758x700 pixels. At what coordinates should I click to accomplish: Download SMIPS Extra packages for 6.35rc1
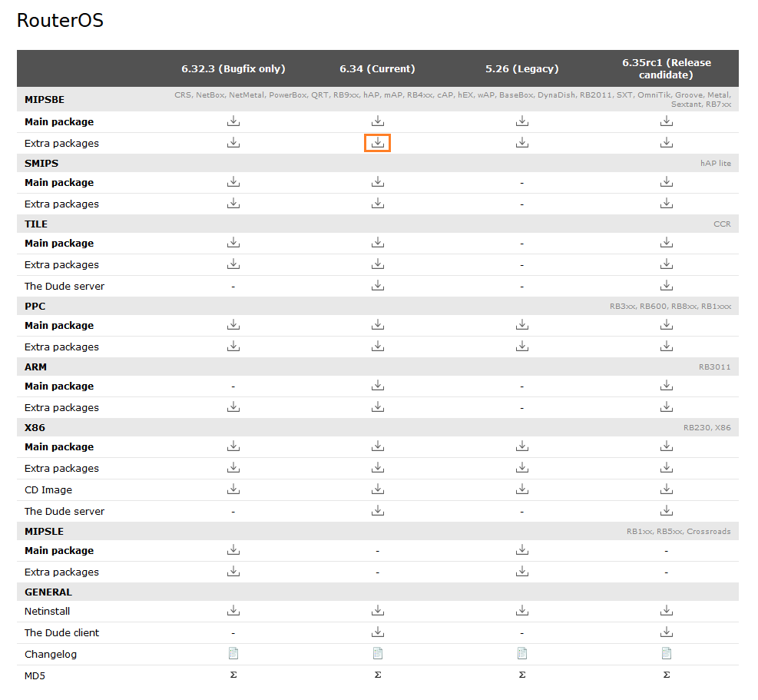point(667,204)
